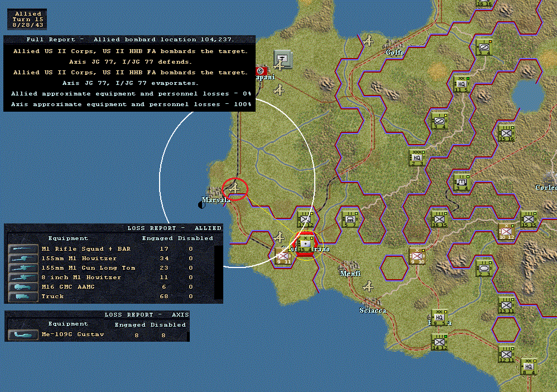The width and height of the screenshot is (557, 392).
Task: Click the Truck engaged value 68
Action: coord(164,297)
